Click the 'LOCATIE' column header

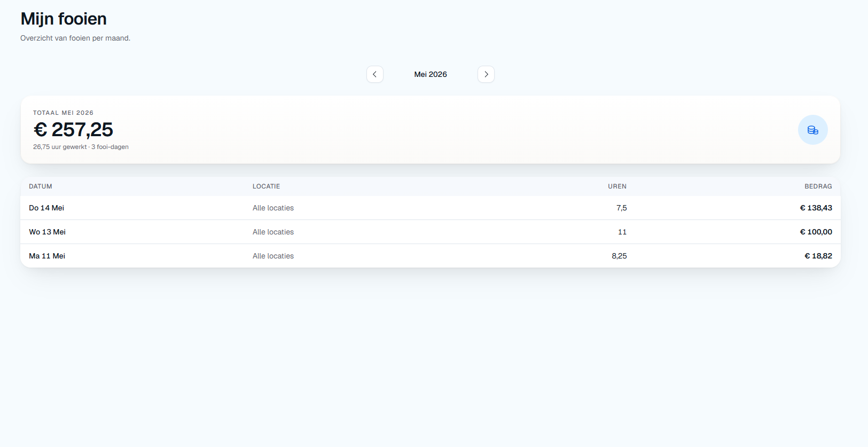pyautogui.click(x=266, y=186)
